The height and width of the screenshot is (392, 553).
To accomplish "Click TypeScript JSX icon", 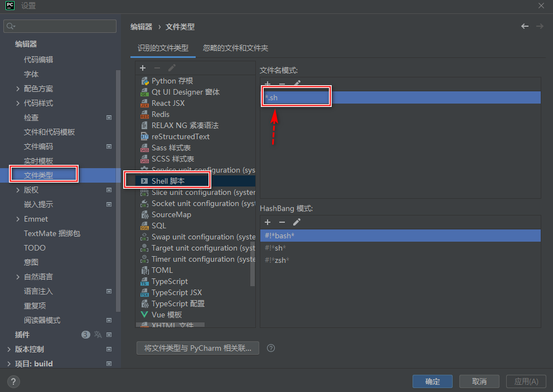I will pos(144,293).
